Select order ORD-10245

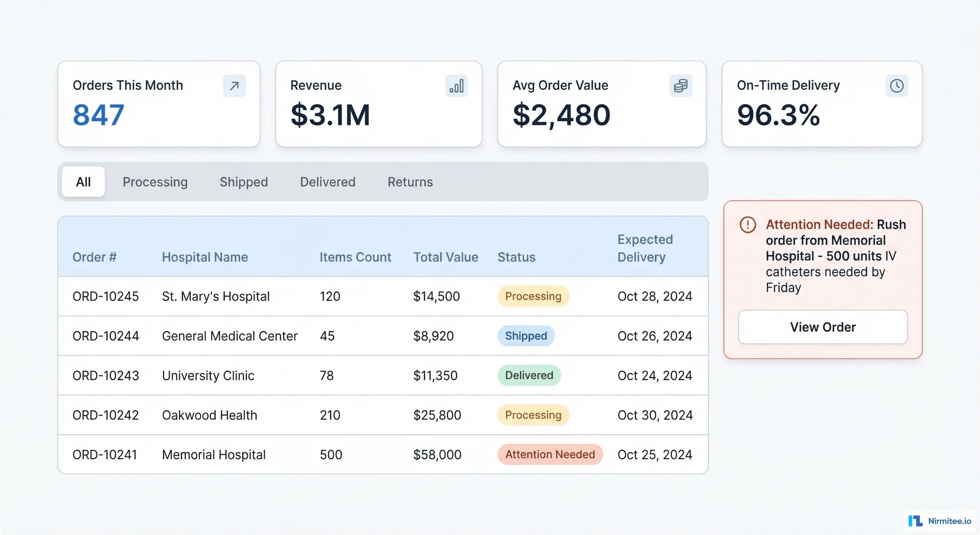(x=106, y=296)
